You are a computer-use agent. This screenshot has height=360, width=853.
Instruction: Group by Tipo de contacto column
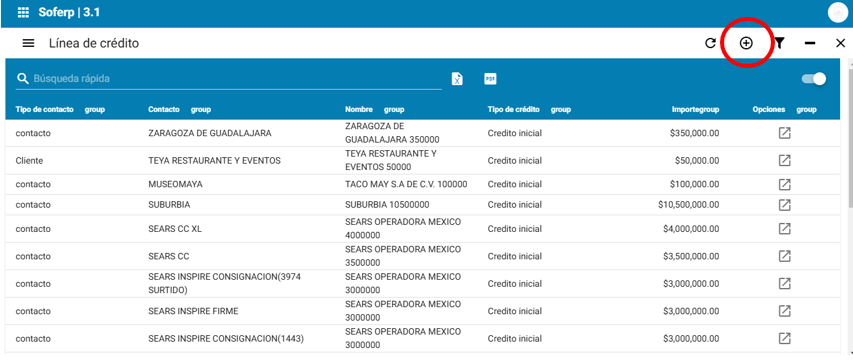[x=95, y=110]
